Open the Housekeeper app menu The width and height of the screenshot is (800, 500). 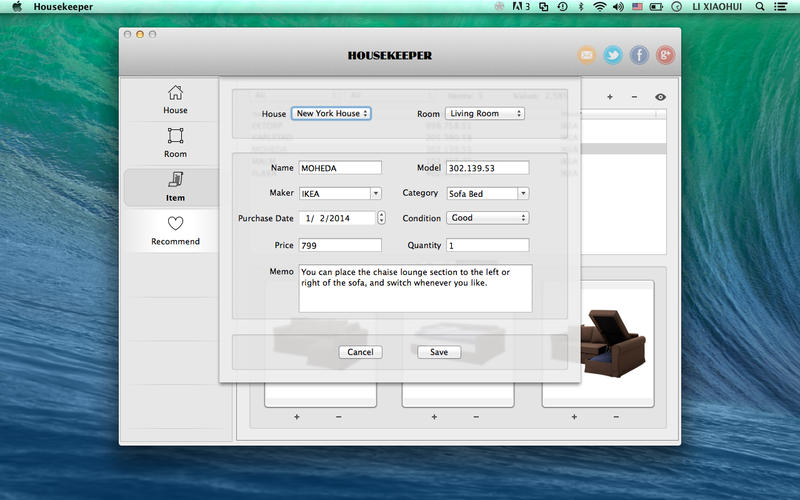[63, 7]
